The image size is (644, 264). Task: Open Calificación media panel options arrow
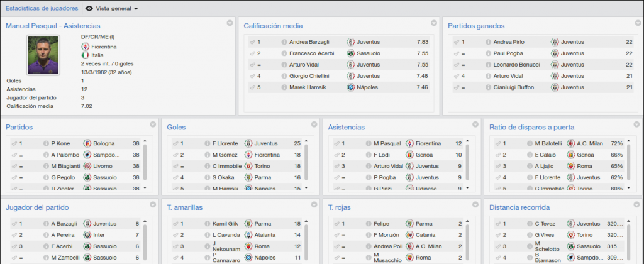pos(434,23)
